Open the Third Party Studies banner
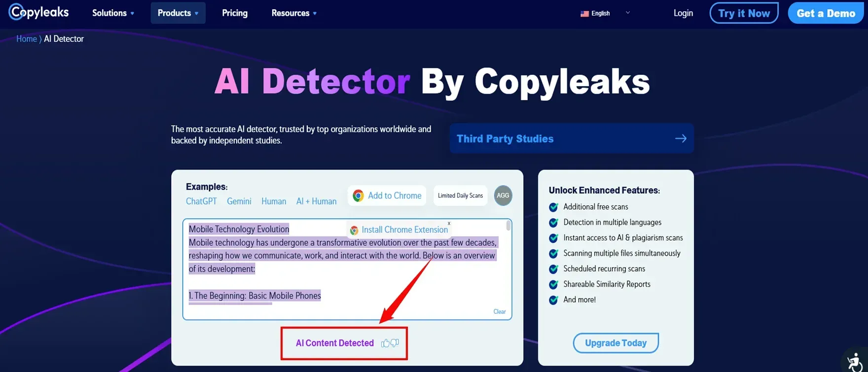 (572, 138)
